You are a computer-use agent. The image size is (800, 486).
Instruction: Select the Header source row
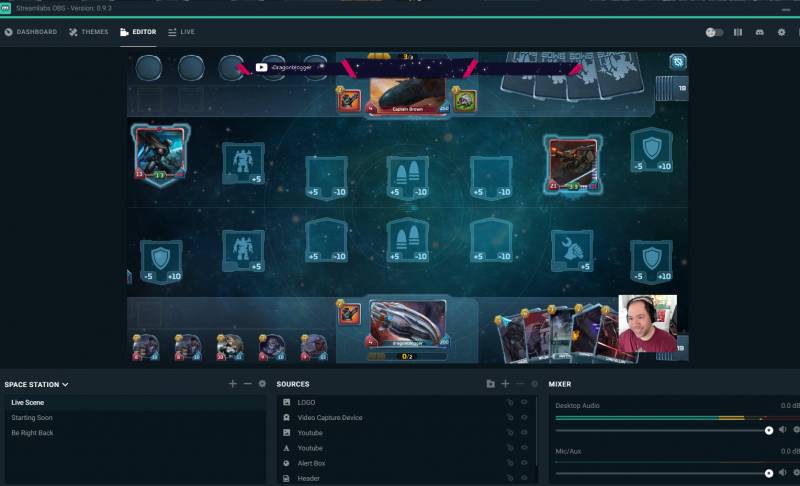pyautogui.click(x=406, y=478)
